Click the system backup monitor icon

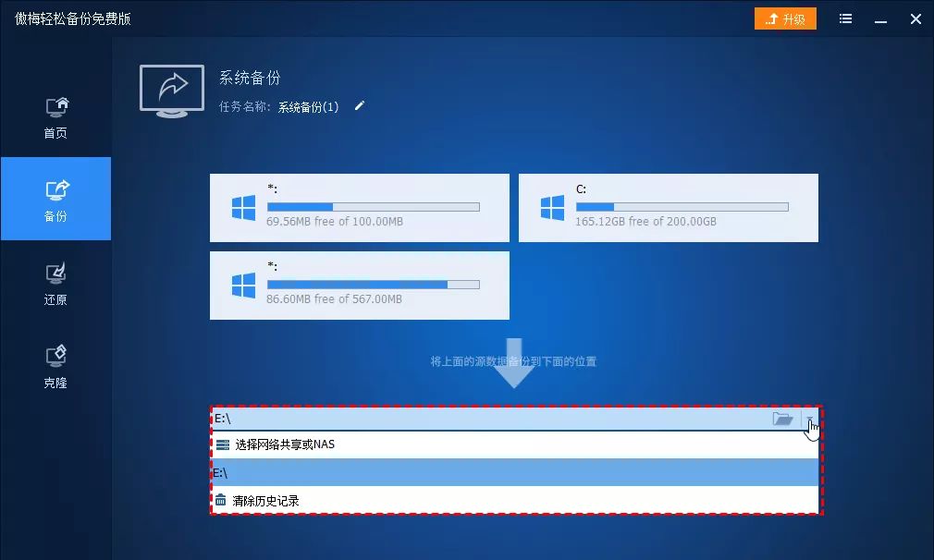point(170,90)
